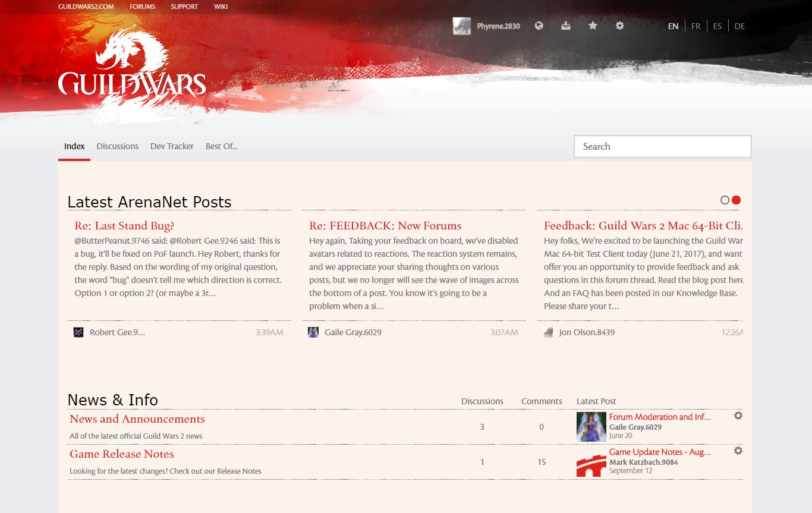Open the Dev Tracker tab

click(172, 146)
